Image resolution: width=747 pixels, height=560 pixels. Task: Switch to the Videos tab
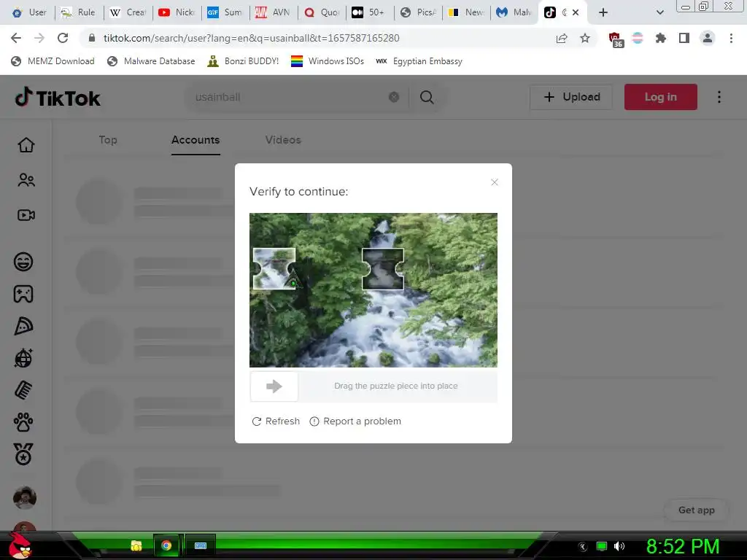283,140
